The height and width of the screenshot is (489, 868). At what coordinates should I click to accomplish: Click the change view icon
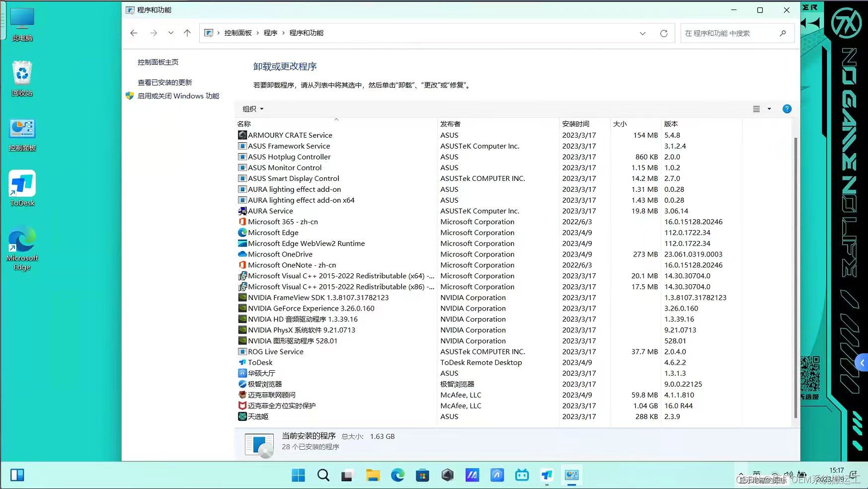point(756,109)
